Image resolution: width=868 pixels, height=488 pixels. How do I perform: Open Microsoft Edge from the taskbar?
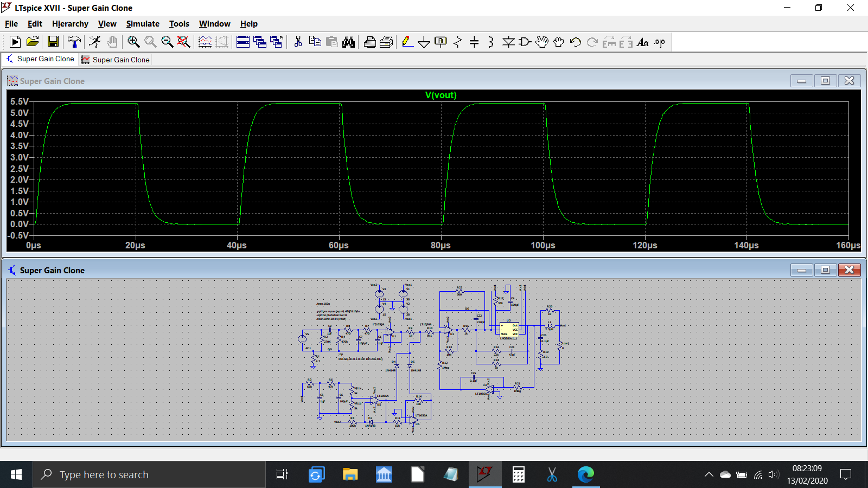click(586, 474)
